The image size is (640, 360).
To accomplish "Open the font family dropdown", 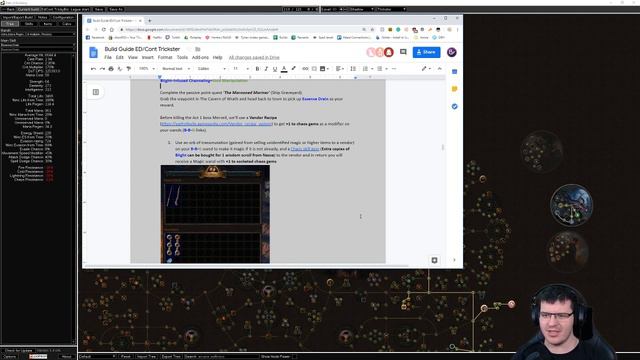I will coord(211,69).
